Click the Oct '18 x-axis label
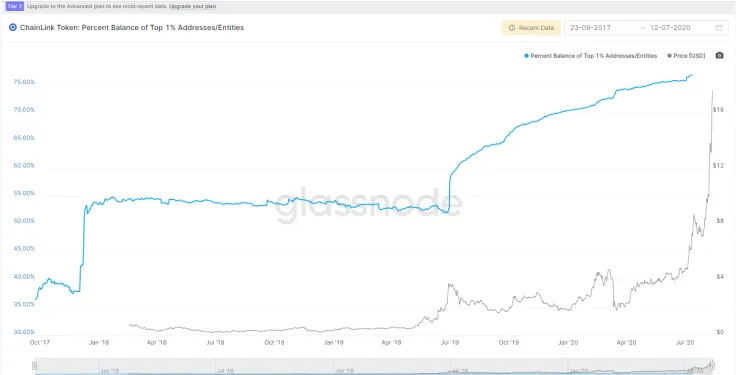This screenshot has height=375, width=736. 275,343
